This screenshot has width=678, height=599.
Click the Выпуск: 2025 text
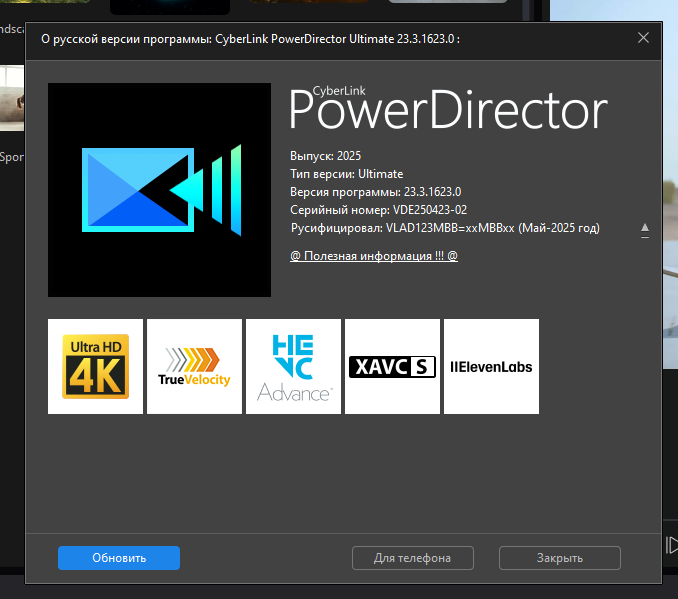click(x=325, y=156)
